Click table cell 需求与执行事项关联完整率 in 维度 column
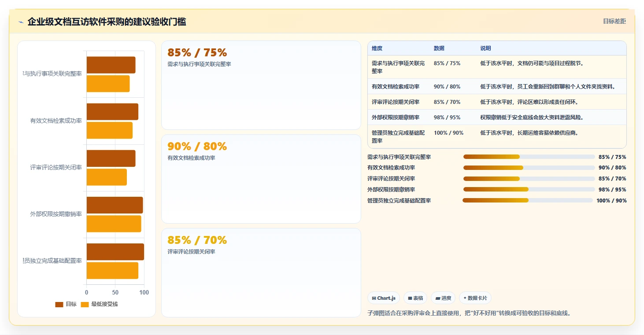This screenshot has height=335, width=644. point(398,67)
